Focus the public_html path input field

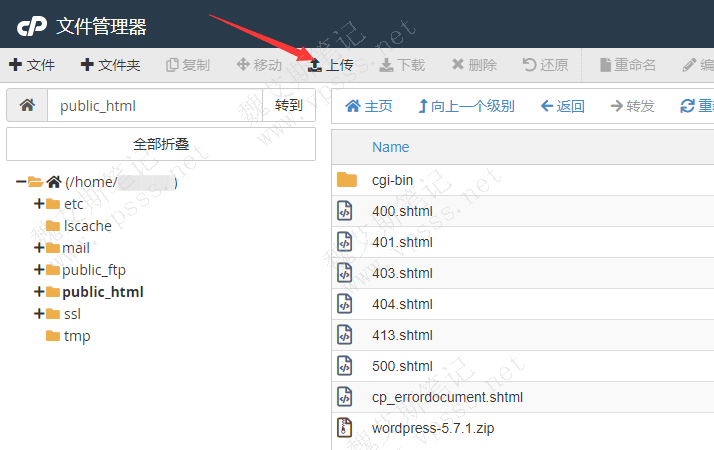click(x=155, y=105)
